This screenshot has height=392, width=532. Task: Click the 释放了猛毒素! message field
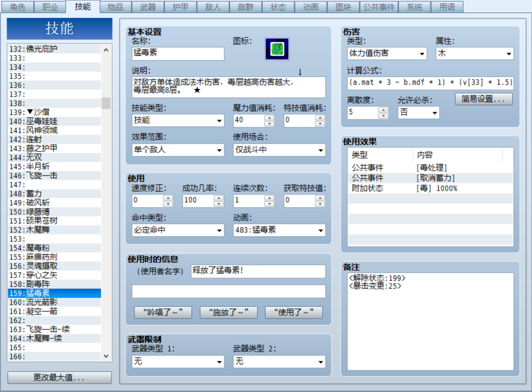pos(258,271)
